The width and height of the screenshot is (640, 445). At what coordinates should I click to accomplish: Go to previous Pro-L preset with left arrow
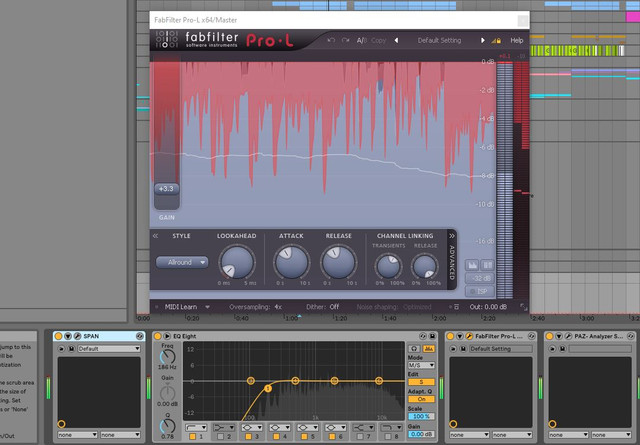tap(396, 40)
